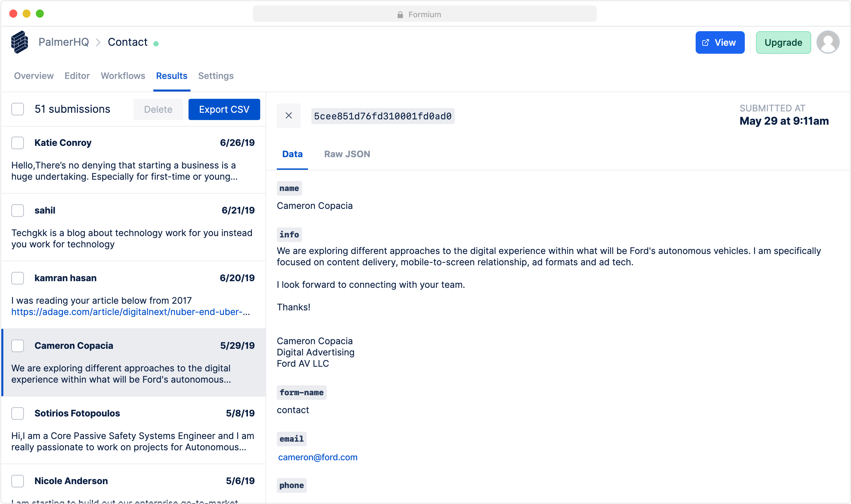Click the Upgrade button
This screenshot has height=504, width=851.
tap(783, 42)
